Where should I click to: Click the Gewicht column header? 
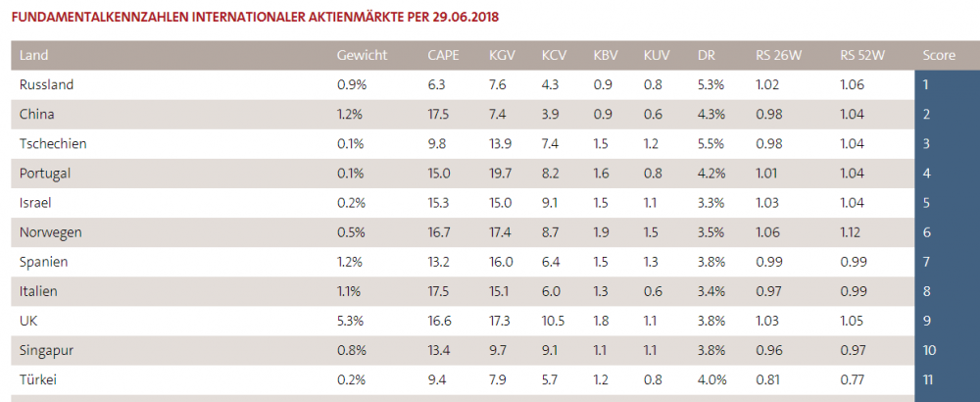(x=362, y=56)
